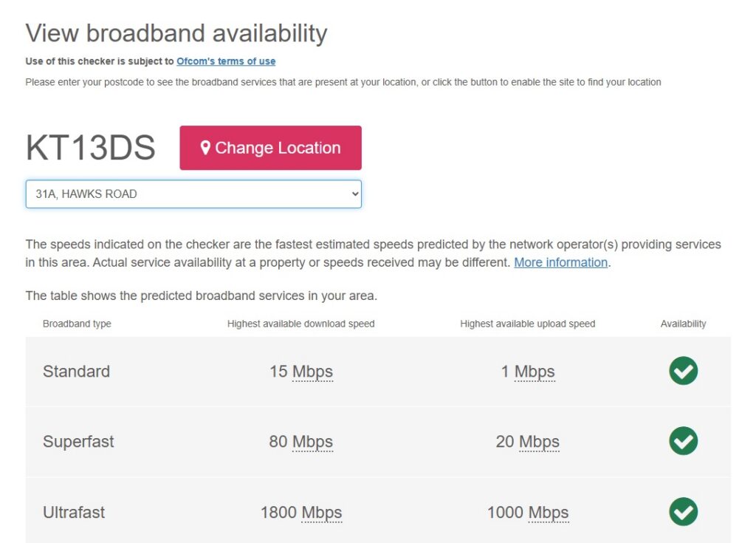Click the 1 Mbps upload speed value
The image size is (756, 543).
[x=528, y=372]
